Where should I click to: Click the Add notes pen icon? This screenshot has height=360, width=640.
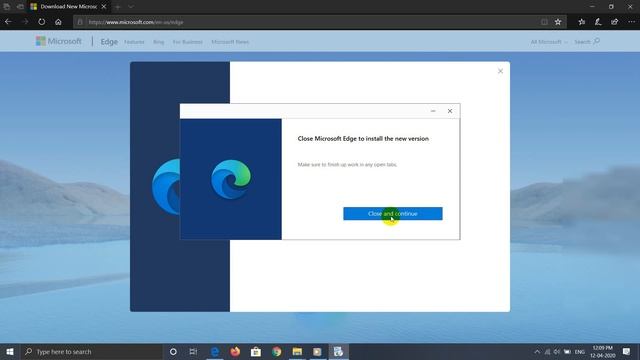coord(598,22)
